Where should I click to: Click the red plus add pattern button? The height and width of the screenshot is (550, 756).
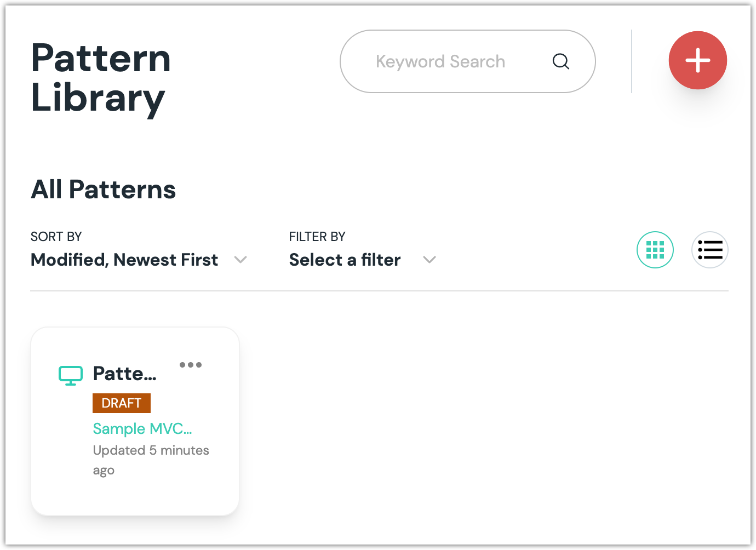[x=697, y=60]
